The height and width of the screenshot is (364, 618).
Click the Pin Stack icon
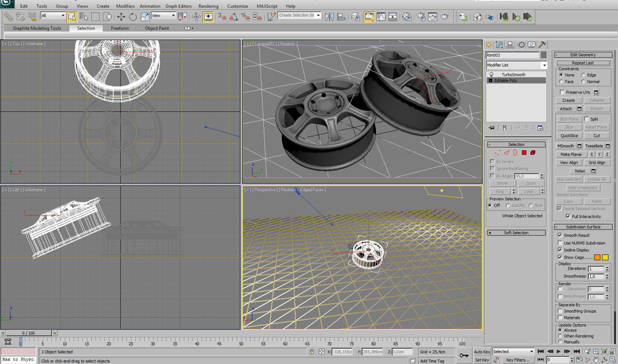[x=491, y=128]
